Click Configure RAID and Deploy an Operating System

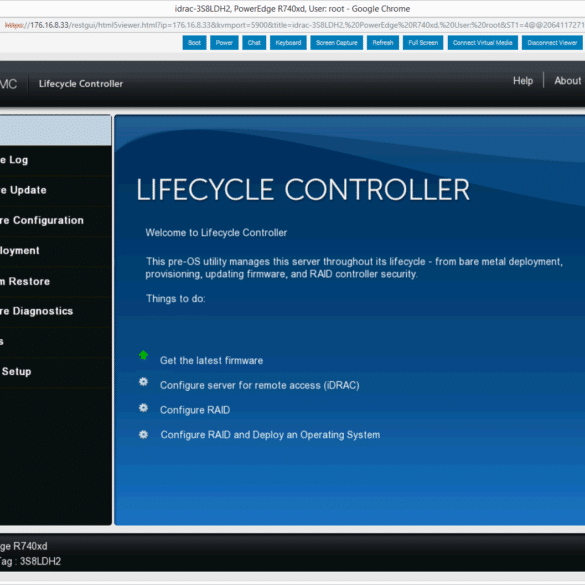click(x=270, y=435)
